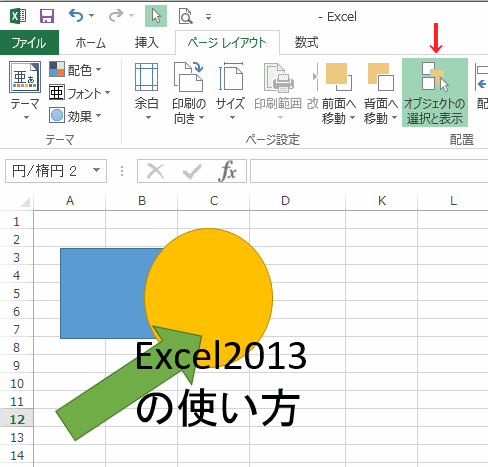Open the サイズ paper size menu
The height and width of the screenshot is (467, 488).
[230, 92]
